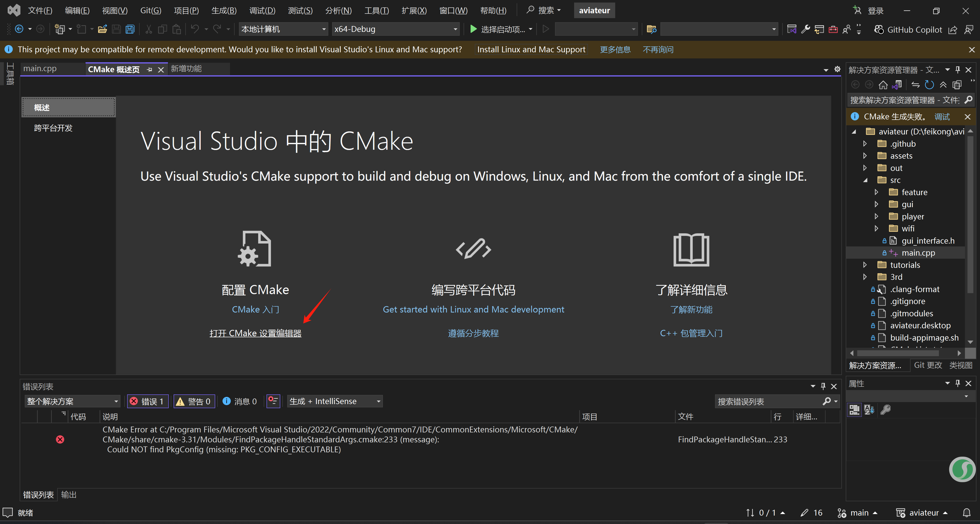Screen dimensions: 980x524
Task: Expand the tutorials folder in the tree
Action: pos(865,265)
